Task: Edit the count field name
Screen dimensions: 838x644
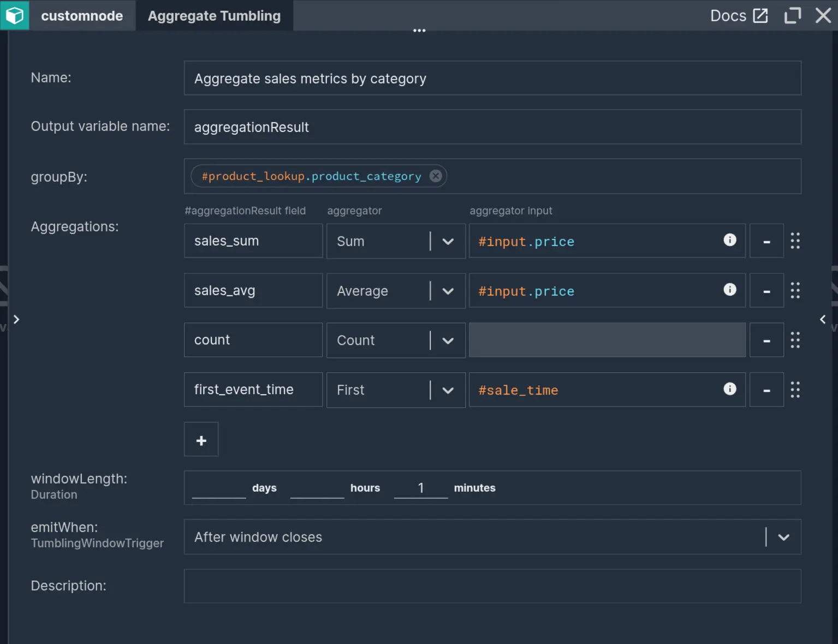Action: 253,340
